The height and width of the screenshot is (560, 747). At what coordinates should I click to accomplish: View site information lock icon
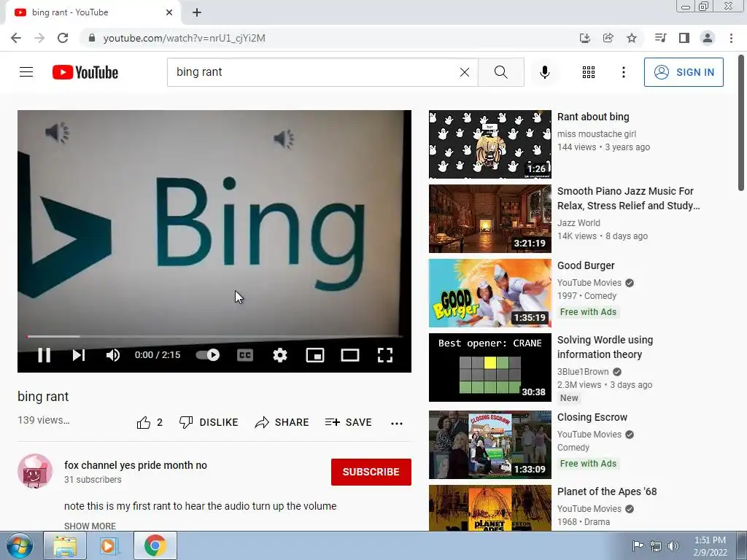(x=92, y=38)
